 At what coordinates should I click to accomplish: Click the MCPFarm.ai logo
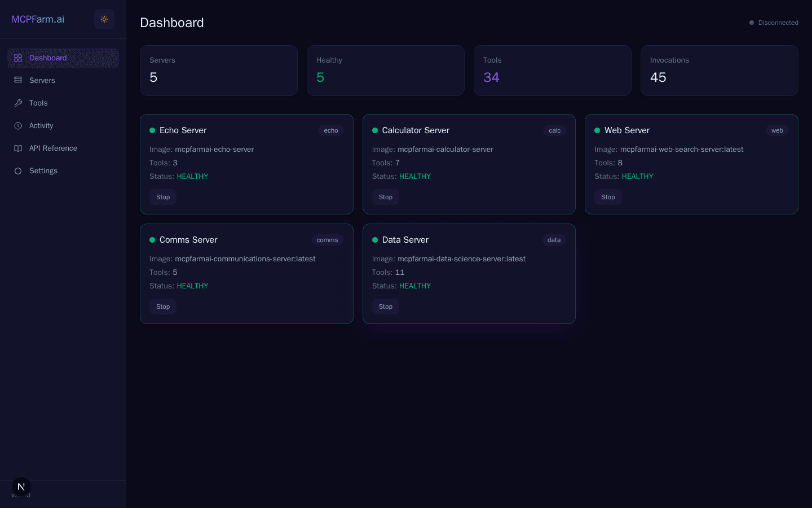(38, 19)
